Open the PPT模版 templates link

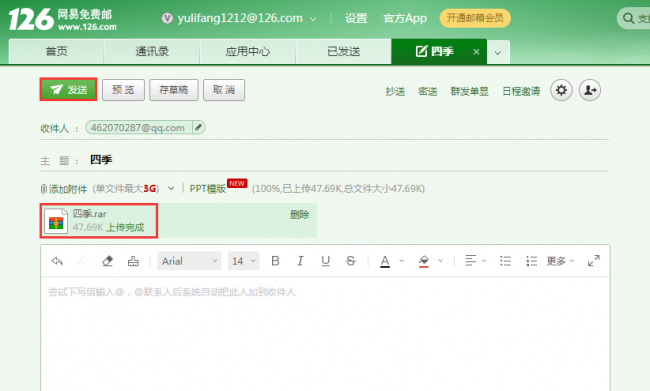click(208, 189)
